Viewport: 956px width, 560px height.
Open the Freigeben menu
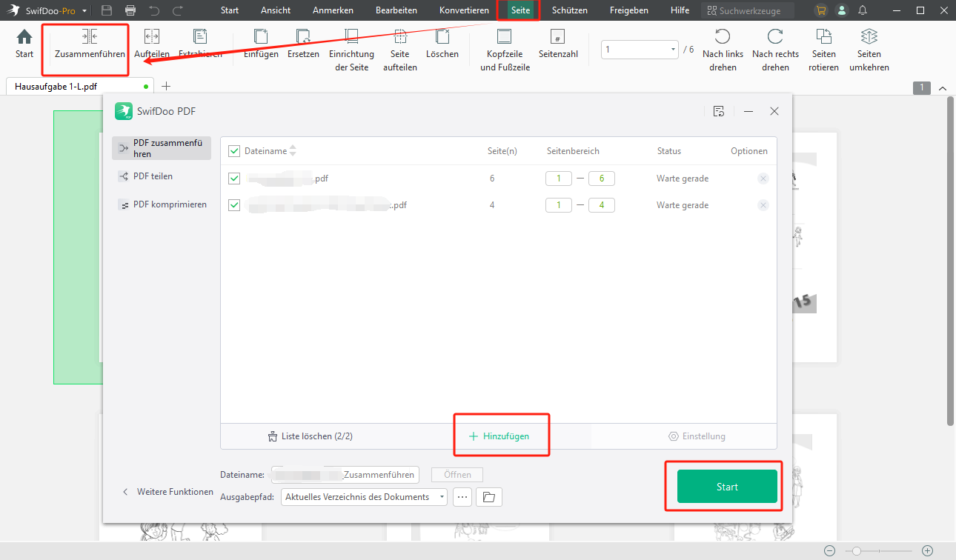click(629, 10)
